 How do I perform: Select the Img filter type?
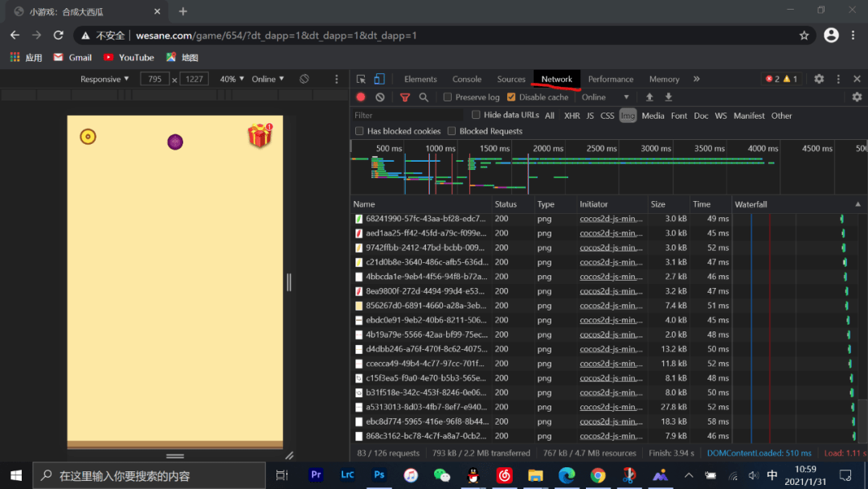[627, 116]
